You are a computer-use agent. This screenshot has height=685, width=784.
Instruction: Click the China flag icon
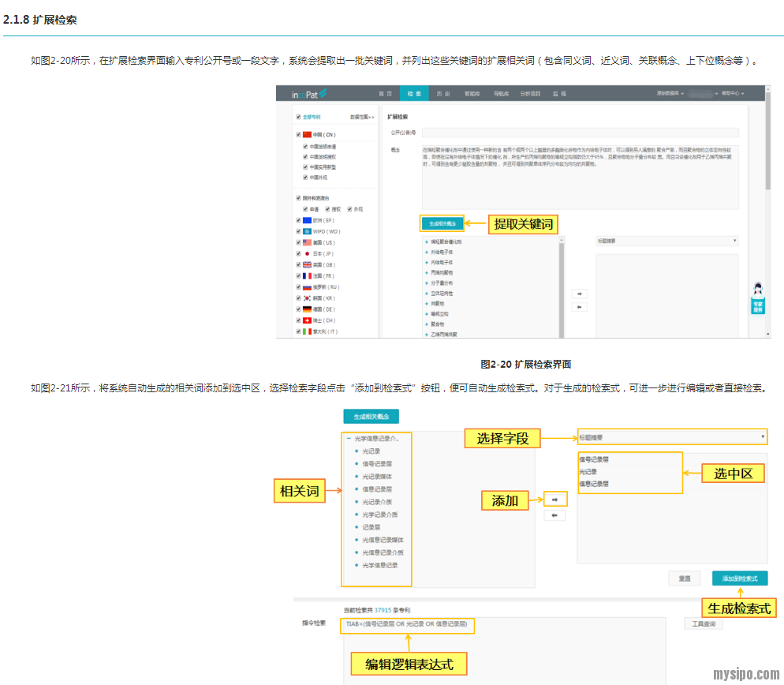pyautogui.click(x=308, y=135)
